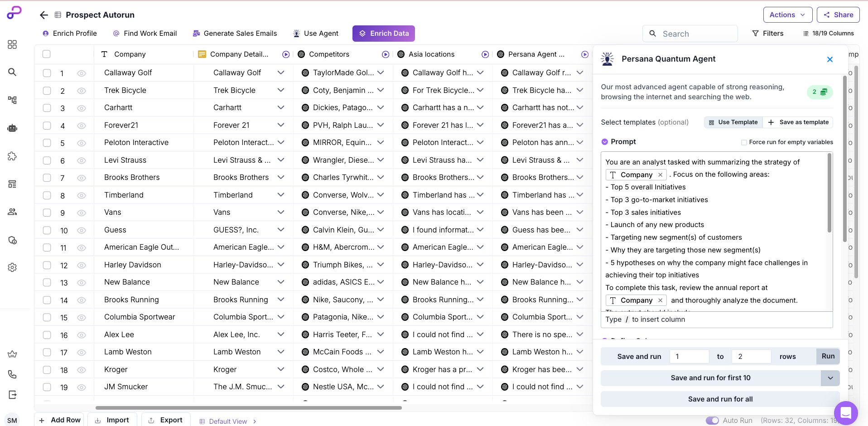Expand Save and run for first 10 options
Image resolution: width=868 pixels, height=426 pixels.
point(830,378)
